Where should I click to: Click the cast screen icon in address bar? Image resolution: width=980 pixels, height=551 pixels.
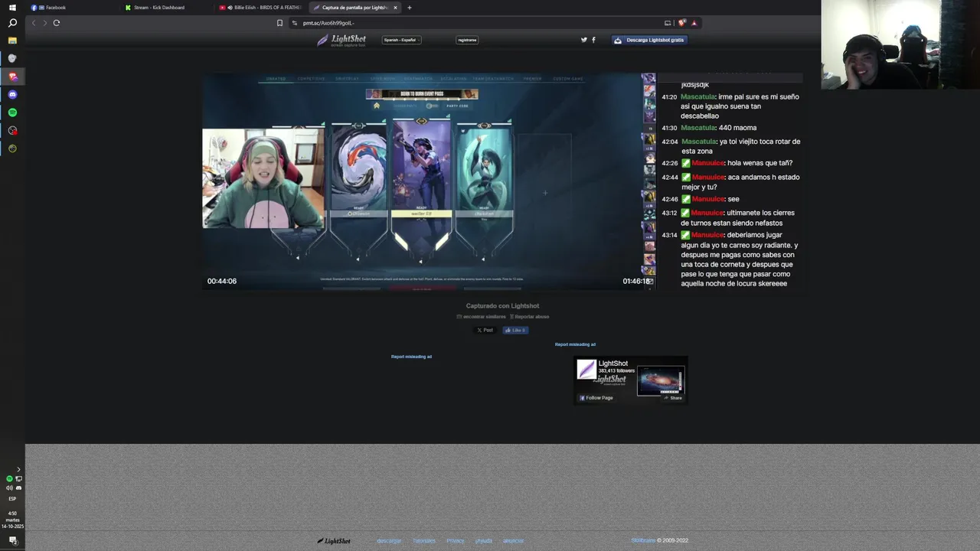pyautogui.click(x=668, y=23)
